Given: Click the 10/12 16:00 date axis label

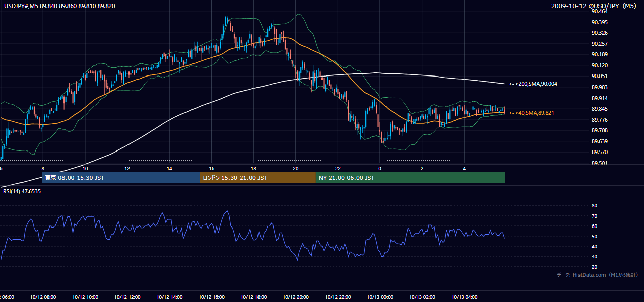Looking at the screenshot, I should click(212, 297).
